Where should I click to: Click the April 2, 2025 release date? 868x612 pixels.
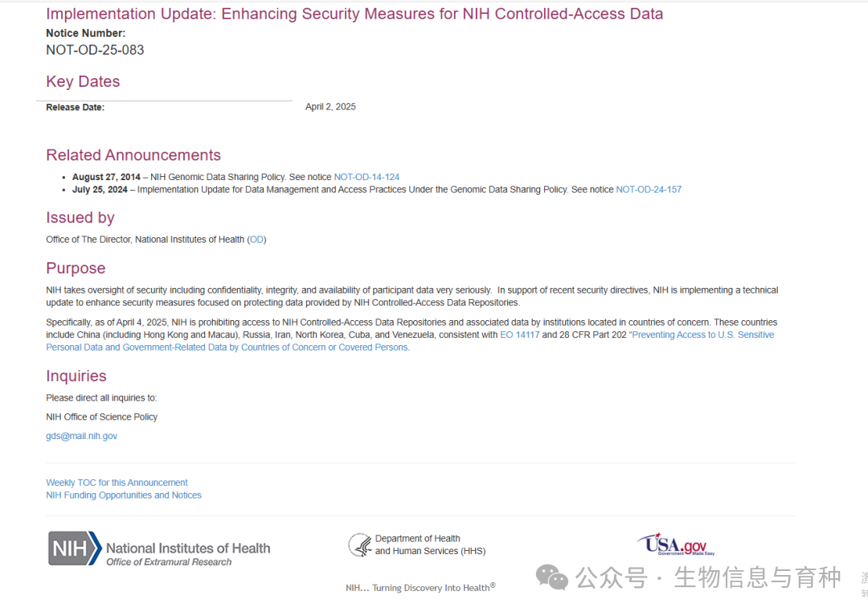[330, 107]
